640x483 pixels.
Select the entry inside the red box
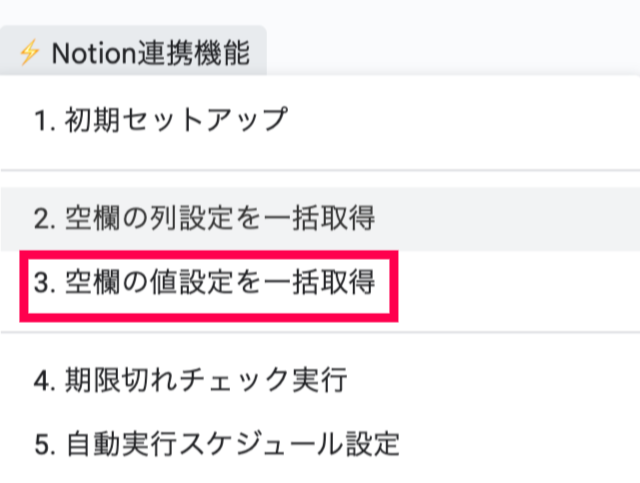(204, 283)
